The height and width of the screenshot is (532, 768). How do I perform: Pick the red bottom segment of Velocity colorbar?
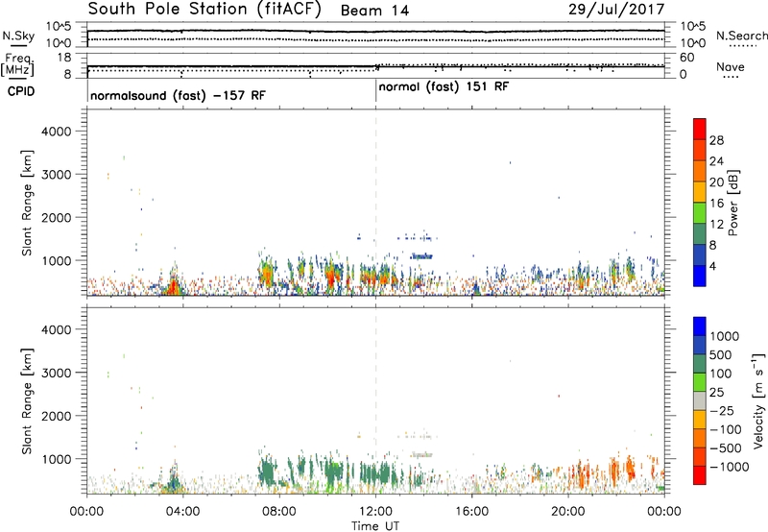click(x=700, y=475)
